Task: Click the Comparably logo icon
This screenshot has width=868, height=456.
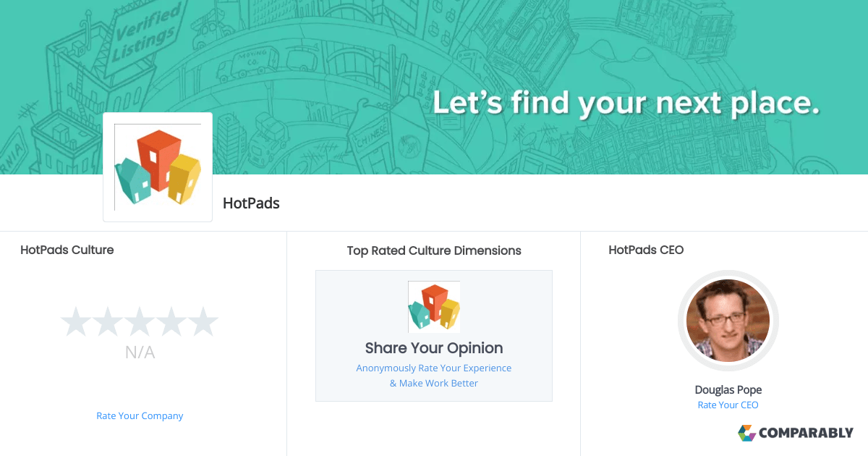Action: click(x=746, y=433)
